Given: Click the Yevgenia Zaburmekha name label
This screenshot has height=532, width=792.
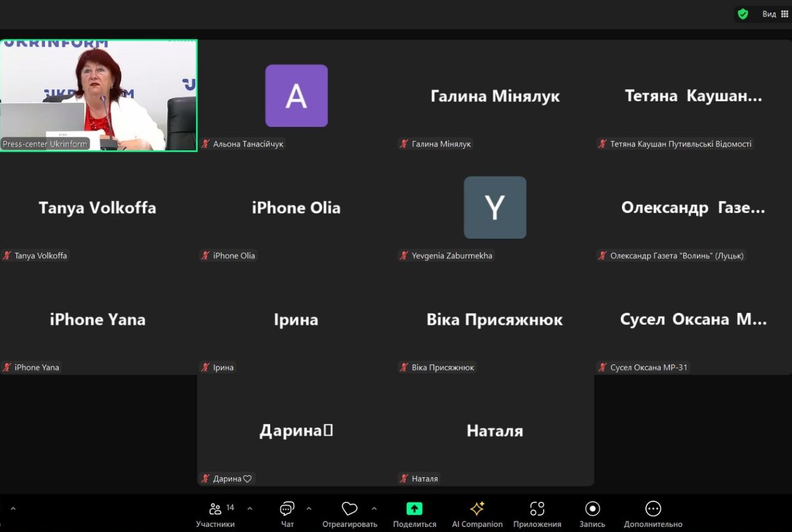Looking at the screenshot, I should point(451,256).
